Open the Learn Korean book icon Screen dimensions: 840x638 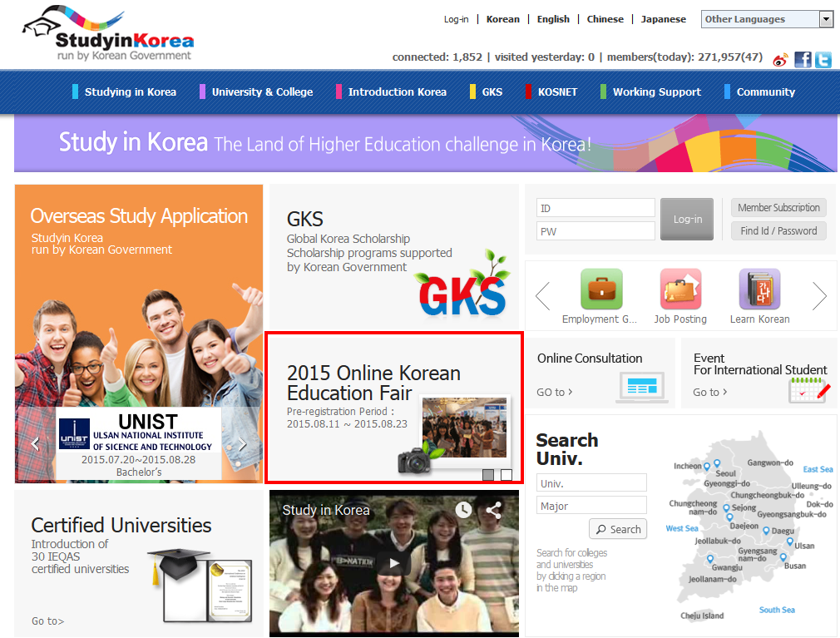tap(759, 289)
